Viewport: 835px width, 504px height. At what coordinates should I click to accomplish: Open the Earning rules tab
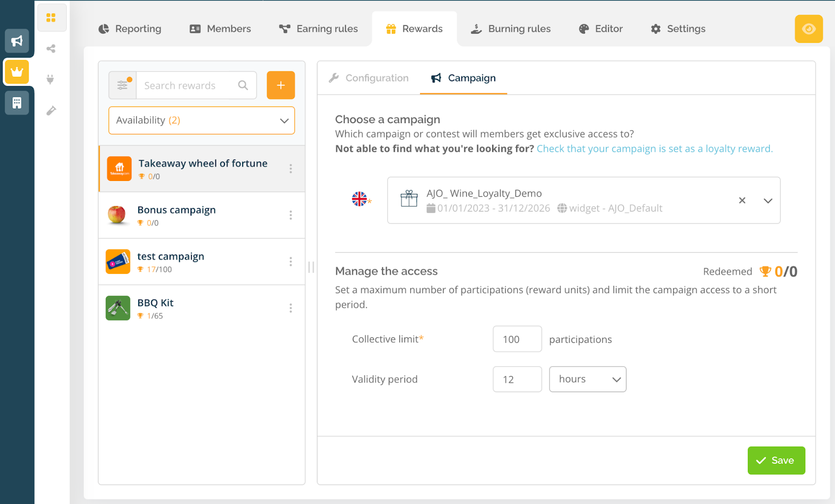click(x=319, y=29)
